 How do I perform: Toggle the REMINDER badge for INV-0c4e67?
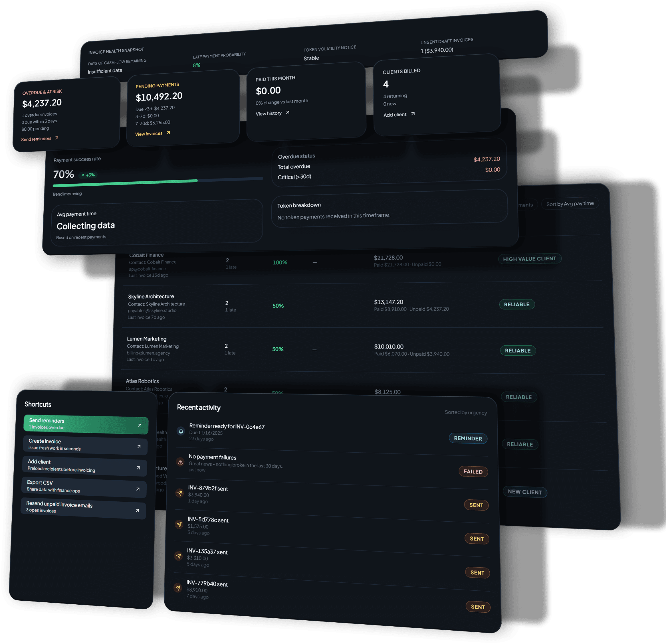[x=468, y=438]
